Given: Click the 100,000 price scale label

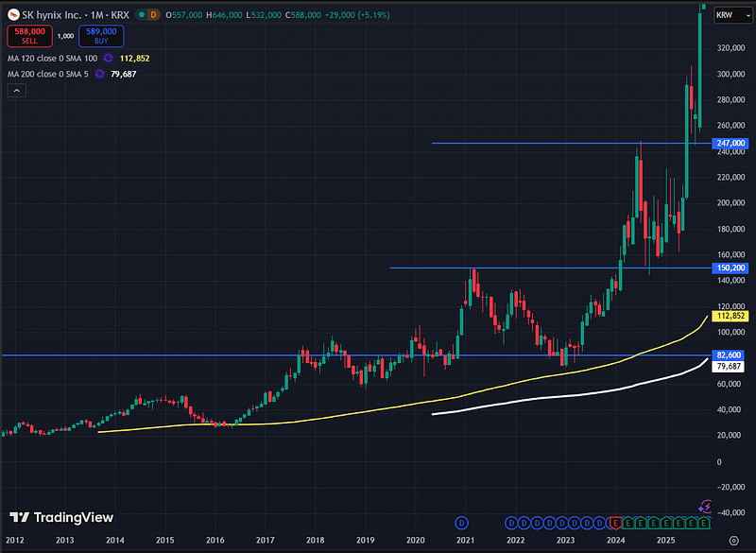Looking at the screenshot, I should 730,332.
